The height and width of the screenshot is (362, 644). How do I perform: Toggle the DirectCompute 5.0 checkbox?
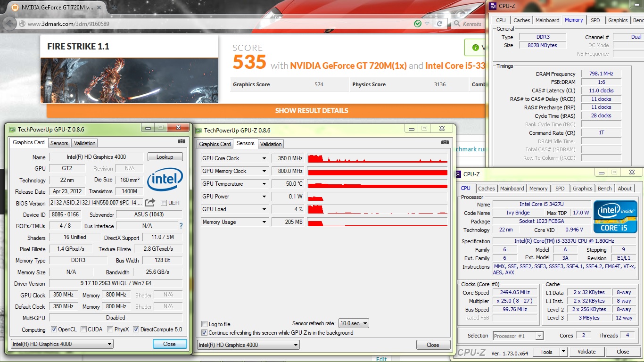point(136,329)
